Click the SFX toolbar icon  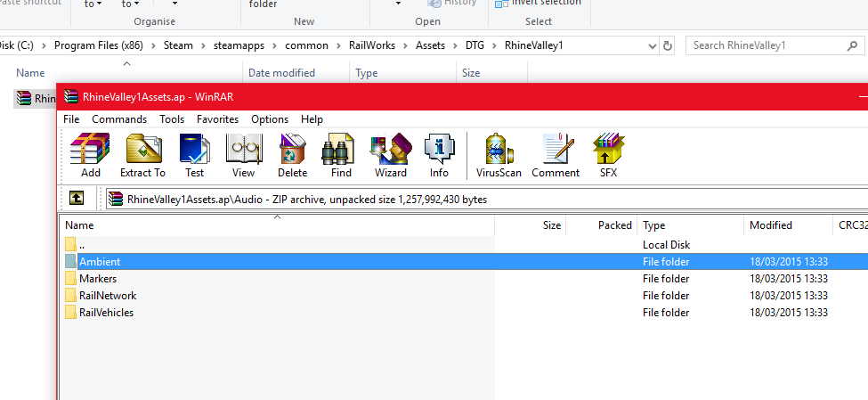tap(608, 149)
